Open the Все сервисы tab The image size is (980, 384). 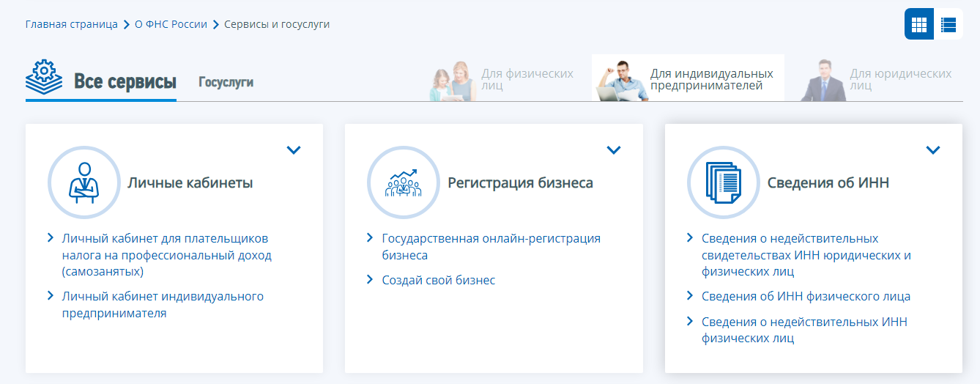(x=125, y=81)
